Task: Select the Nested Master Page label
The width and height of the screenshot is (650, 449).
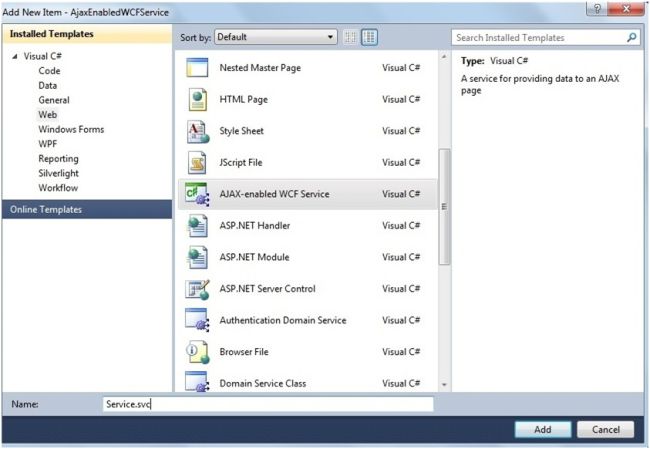Action: pos(260,68)
